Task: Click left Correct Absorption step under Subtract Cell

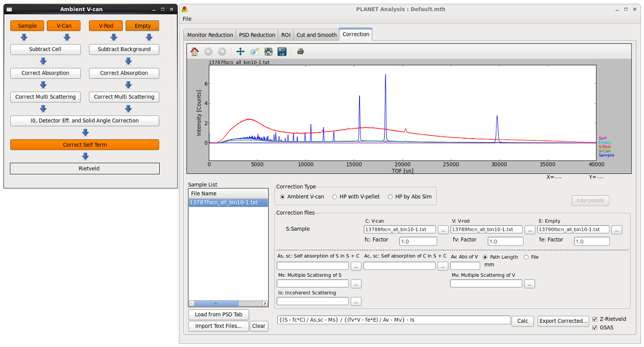Action: click(45, 73)
